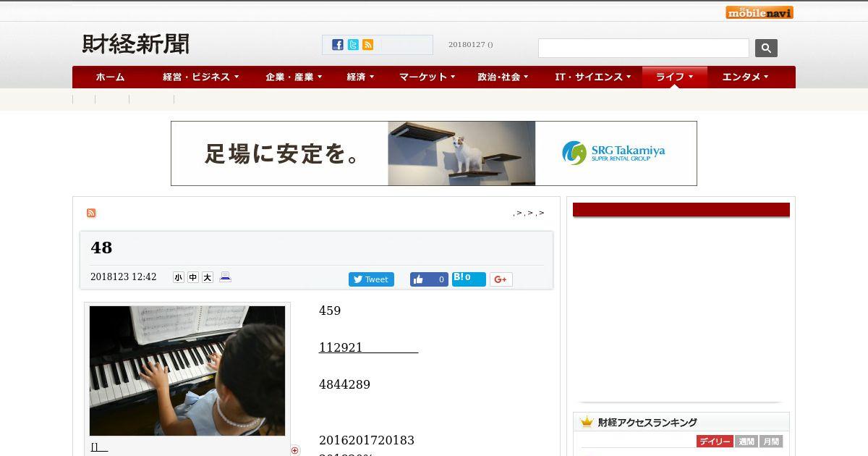Click the red enlarge-image plus icon
The width and height of the screenshot is (868, 456).
point(295,450)
